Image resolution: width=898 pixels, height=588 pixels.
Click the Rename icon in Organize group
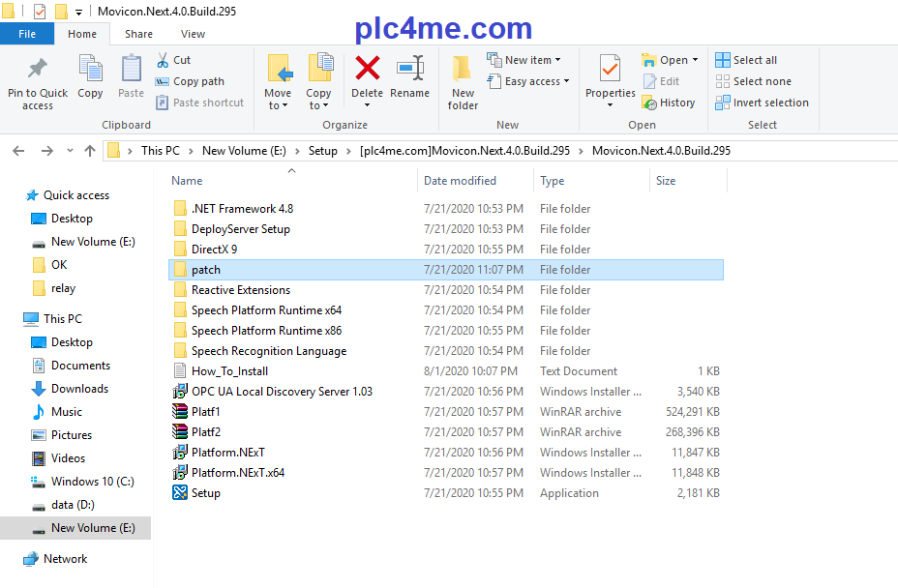[410, 70]
